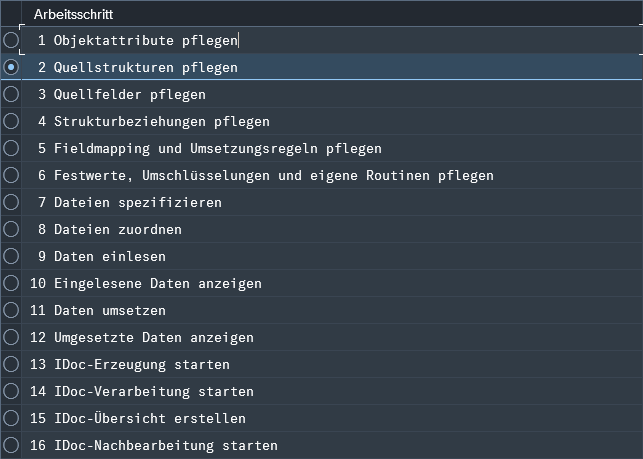
Task: Click text '7 Dateien spezifizieren'
Action: click(x=130, y=203)
